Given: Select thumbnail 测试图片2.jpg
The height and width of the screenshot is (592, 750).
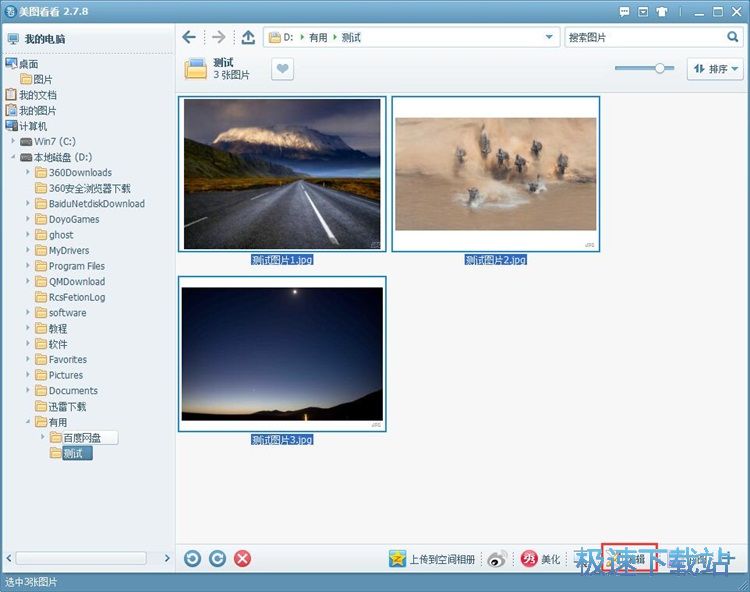Looking at the screenshot, I should [x=495, y=174].
